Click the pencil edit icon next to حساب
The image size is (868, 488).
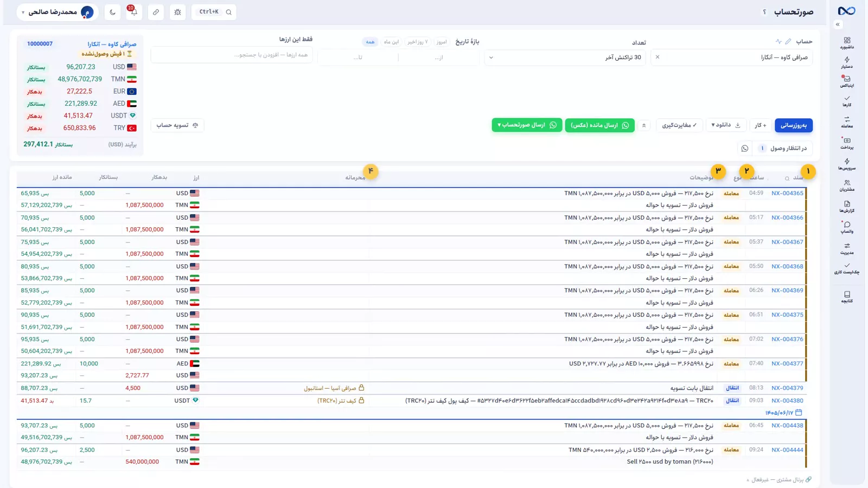coord(788,42)
